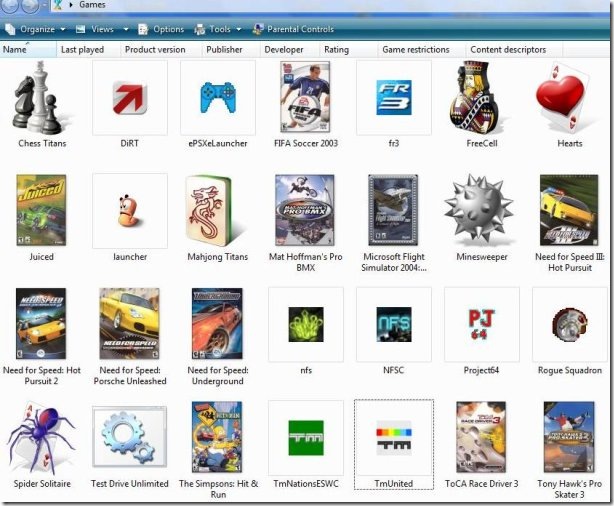Sort by Last played column
This screenshot has height=506, width=614.
[x=89, y=50]
